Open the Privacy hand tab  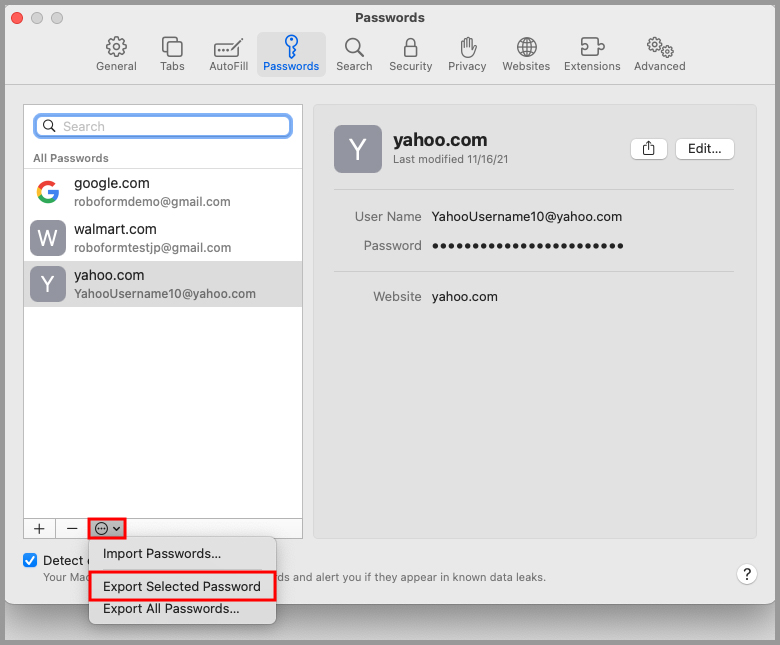pyautogui.click(x=467, y=54)
